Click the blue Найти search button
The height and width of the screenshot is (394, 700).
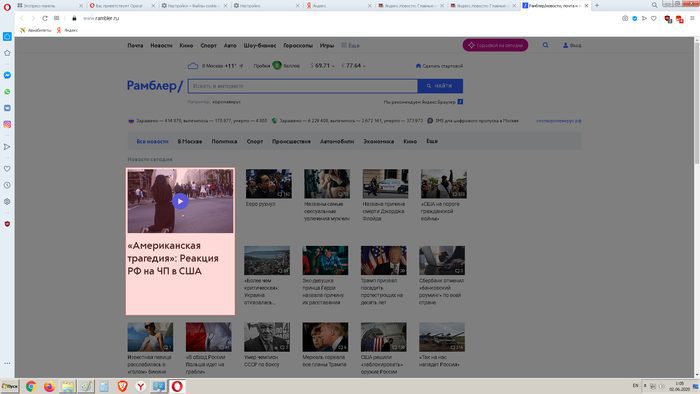[440, 86]
